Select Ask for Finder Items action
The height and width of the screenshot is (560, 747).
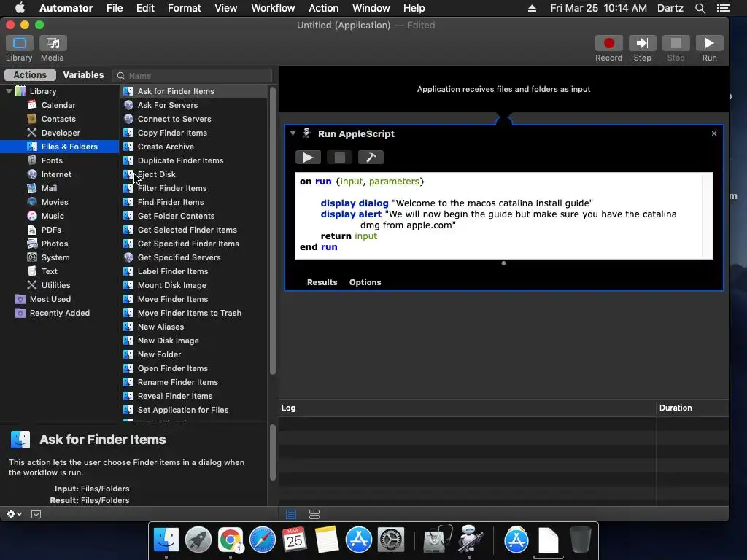tap(193, 91)
